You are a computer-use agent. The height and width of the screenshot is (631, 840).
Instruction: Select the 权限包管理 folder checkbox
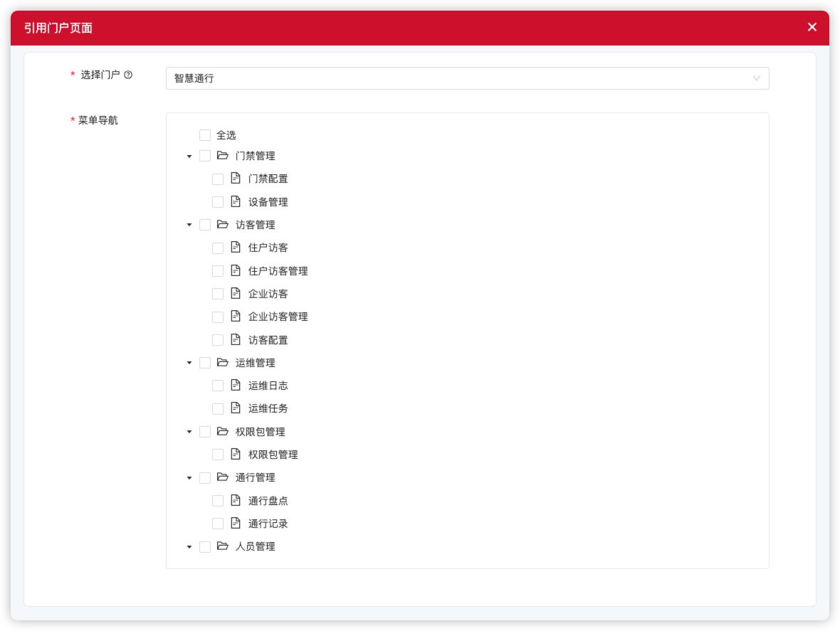[205, 432]
